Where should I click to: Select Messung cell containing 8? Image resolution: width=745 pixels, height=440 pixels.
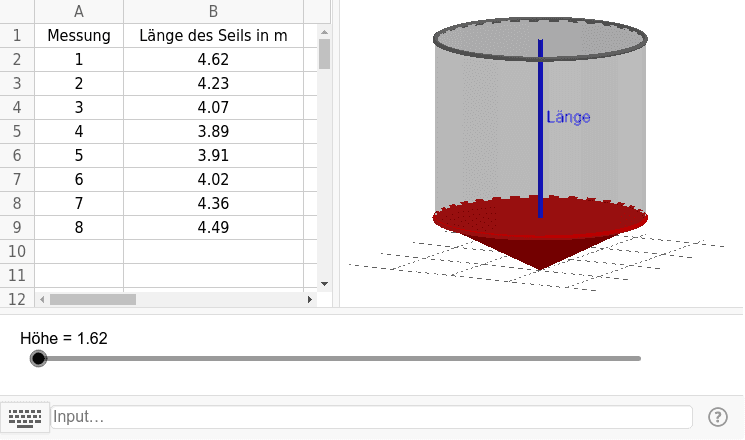pyautogui.click(x=79, y=227)
